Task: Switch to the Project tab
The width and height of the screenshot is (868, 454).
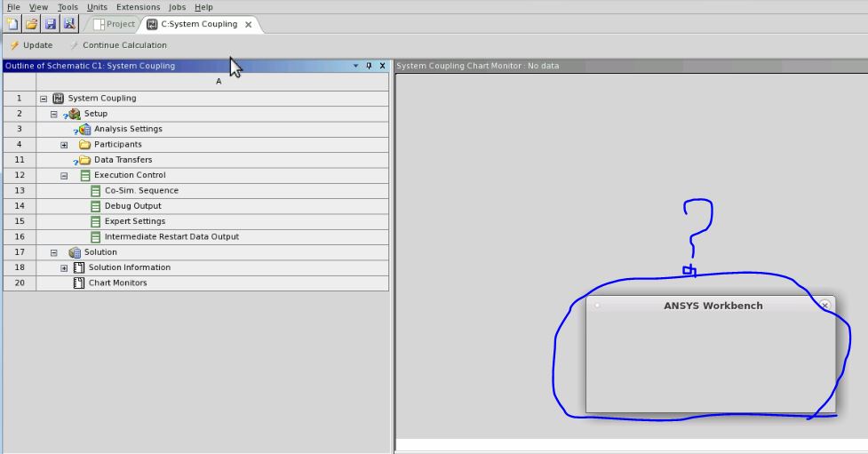Action: click(x=114, y=24)
